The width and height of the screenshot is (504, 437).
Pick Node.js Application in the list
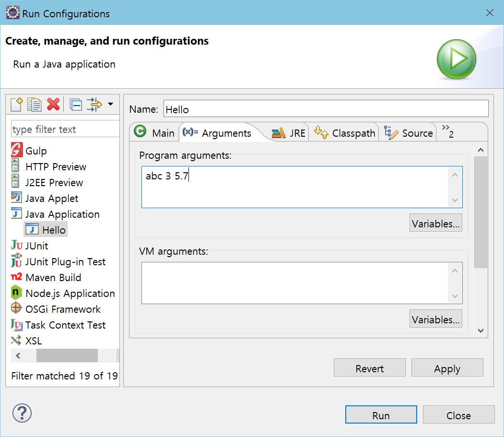click(63, 293)
